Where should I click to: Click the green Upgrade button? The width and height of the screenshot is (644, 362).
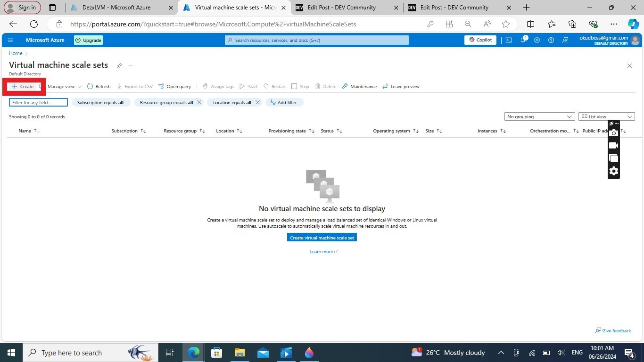pyautogui.click(x=88, y=40)
